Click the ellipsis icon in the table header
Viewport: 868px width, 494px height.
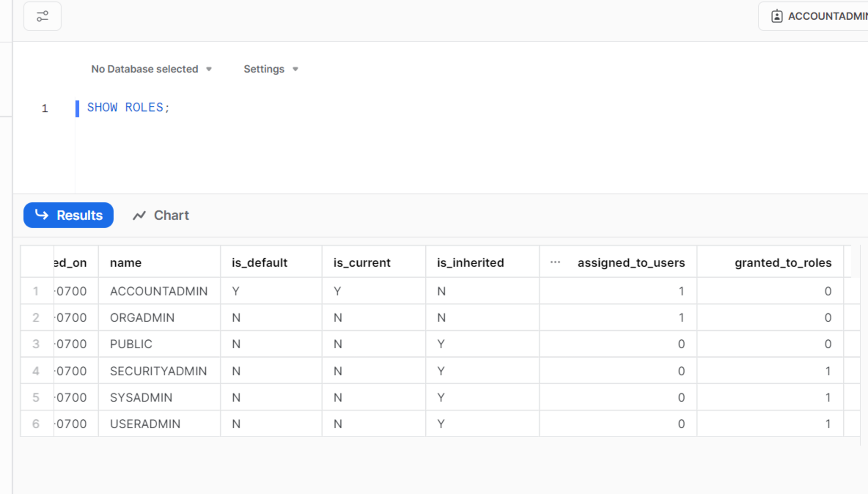click(555, 262)
